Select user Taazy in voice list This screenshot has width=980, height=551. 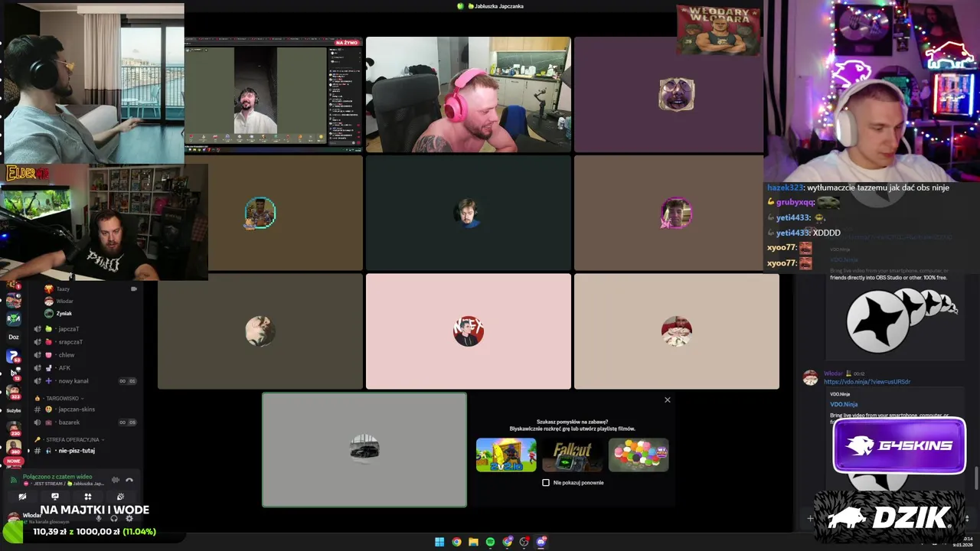(63, 289)
